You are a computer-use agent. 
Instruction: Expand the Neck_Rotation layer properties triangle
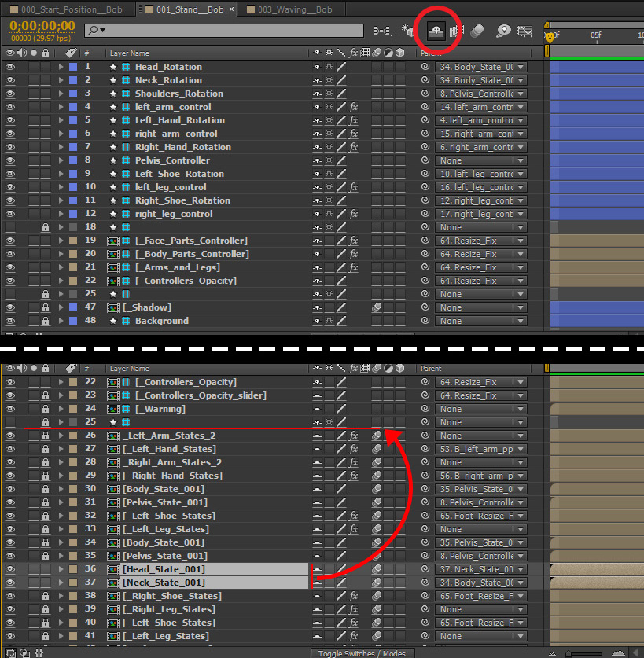[x=61, y=80]
